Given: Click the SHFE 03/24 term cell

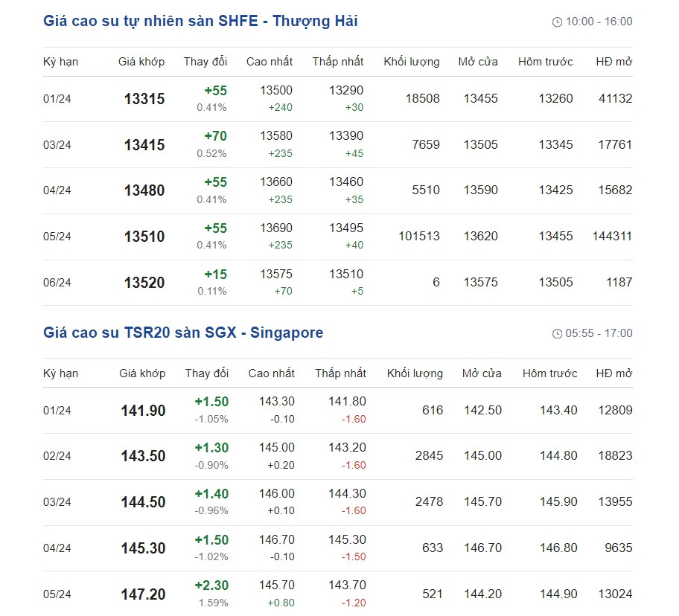Looking at the screenshot, I should (57, 145).
